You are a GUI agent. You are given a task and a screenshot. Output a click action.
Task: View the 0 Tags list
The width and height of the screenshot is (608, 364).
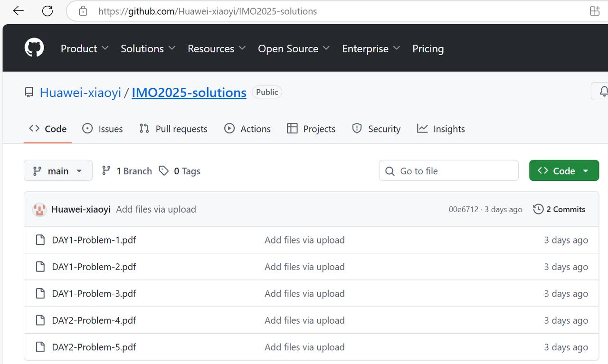click(x=180, y=171)
